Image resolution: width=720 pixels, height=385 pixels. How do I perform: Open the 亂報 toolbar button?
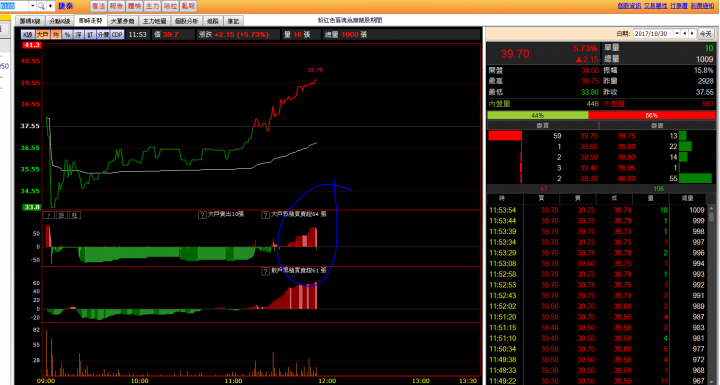click(188, 6)
